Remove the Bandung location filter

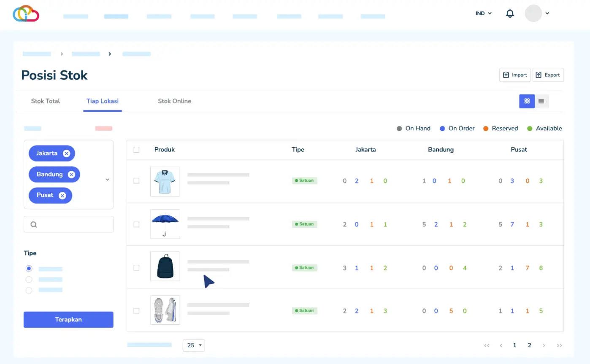(70, 174)
